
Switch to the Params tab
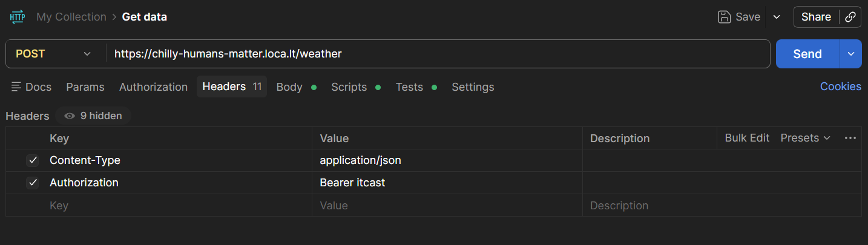pos(85,87)
